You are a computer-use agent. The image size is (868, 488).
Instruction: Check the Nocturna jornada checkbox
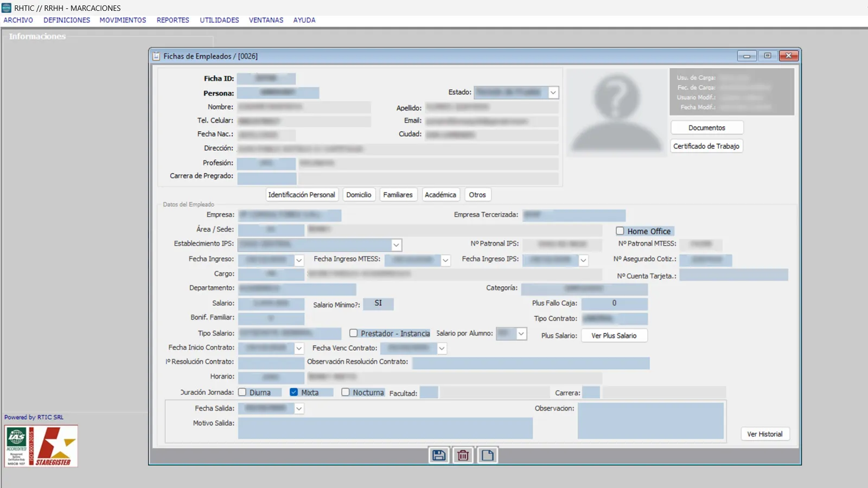(x=346, y=392)
